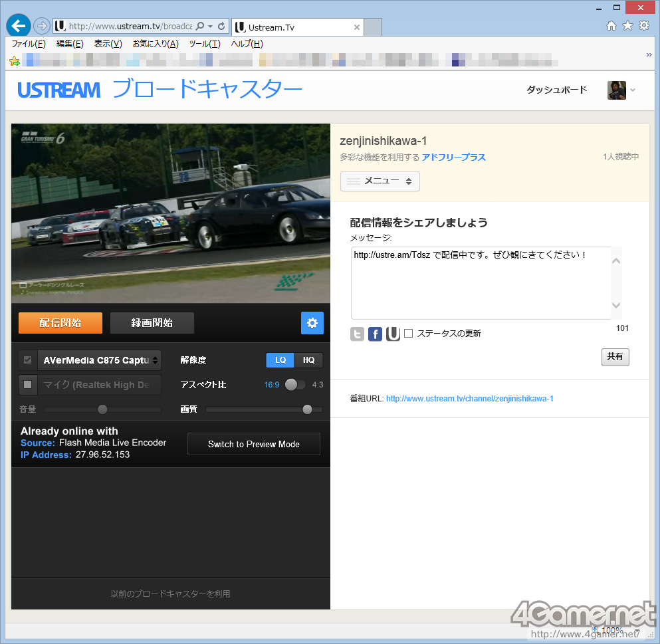Screen dimensions: 660x644
Task: Click 配信開始 start broadcast button
Action: coord(60,323)
